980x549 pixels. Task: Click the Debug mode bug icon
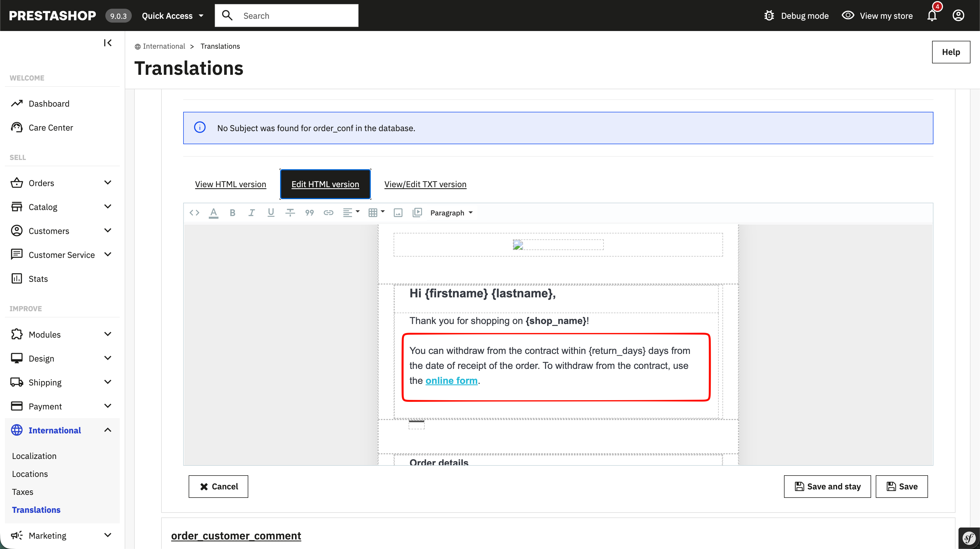pos(769,16)
